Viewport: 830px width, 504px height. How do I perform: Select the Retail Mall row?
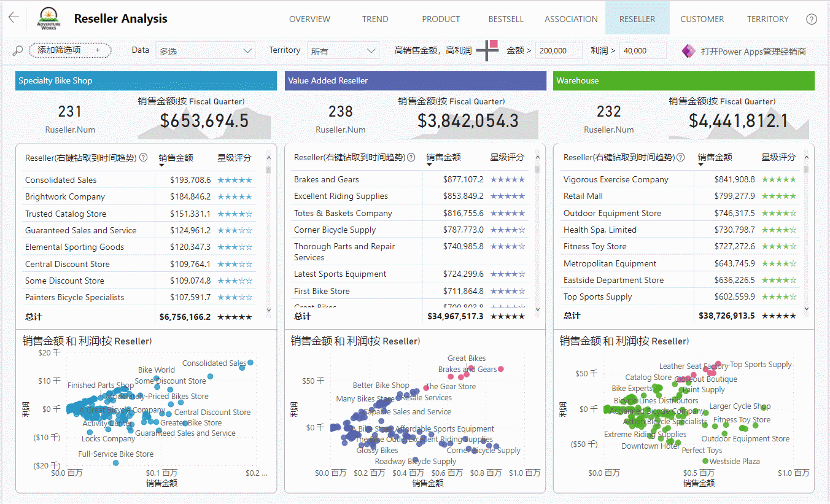pos(680,196)
